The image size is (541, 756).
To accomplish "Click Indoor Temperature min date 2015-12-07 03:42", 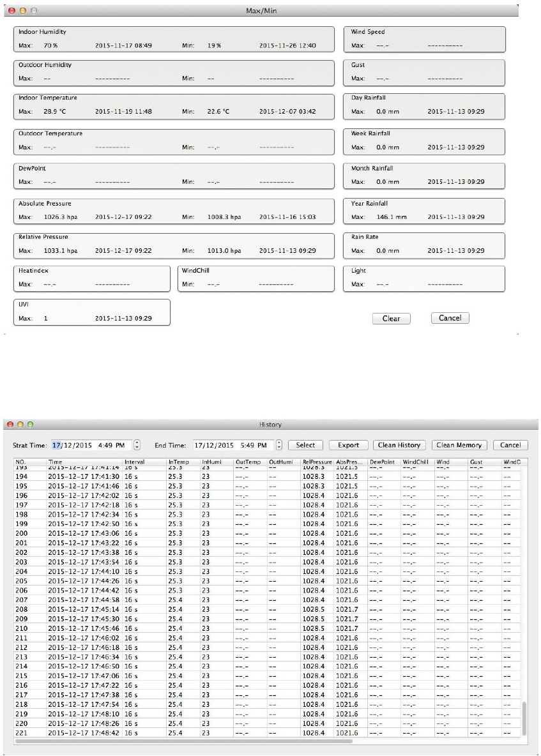I will 287,111.
